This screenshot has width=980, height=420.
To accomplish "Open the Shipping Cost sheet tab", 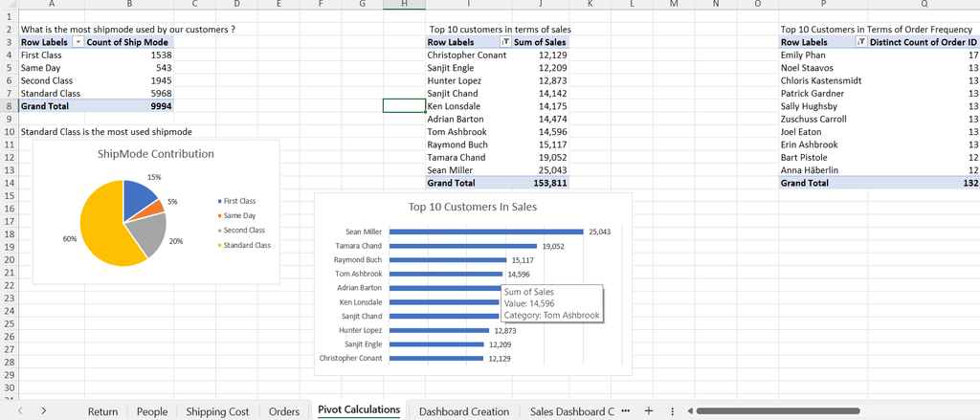I will click(x=217, y=411).
